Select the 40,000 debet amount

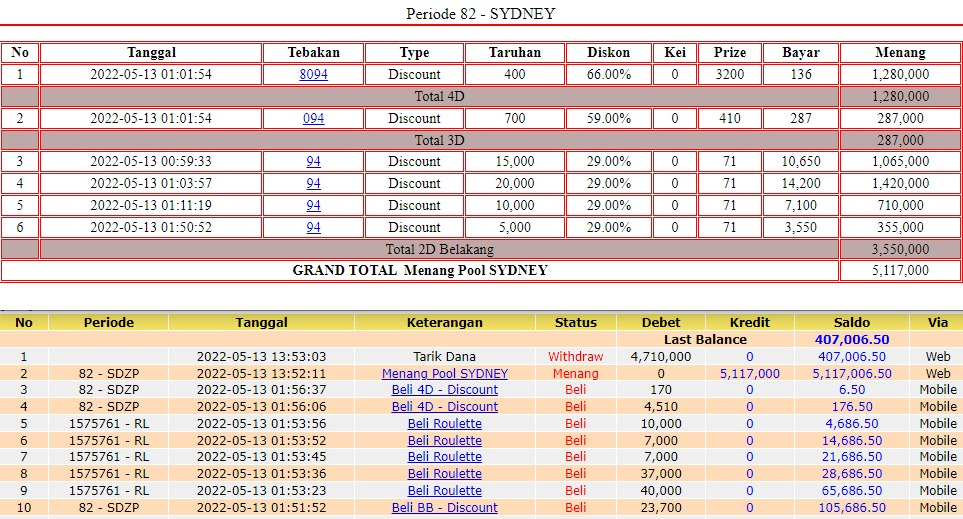pos(661,491)
